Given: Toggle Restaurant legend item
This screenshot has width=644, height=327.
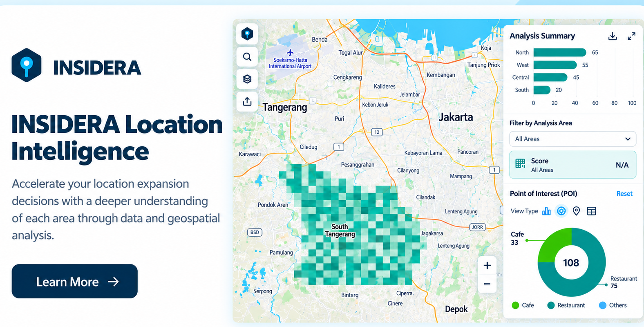Looking at the screenshot, I should (x=566, y=305).
